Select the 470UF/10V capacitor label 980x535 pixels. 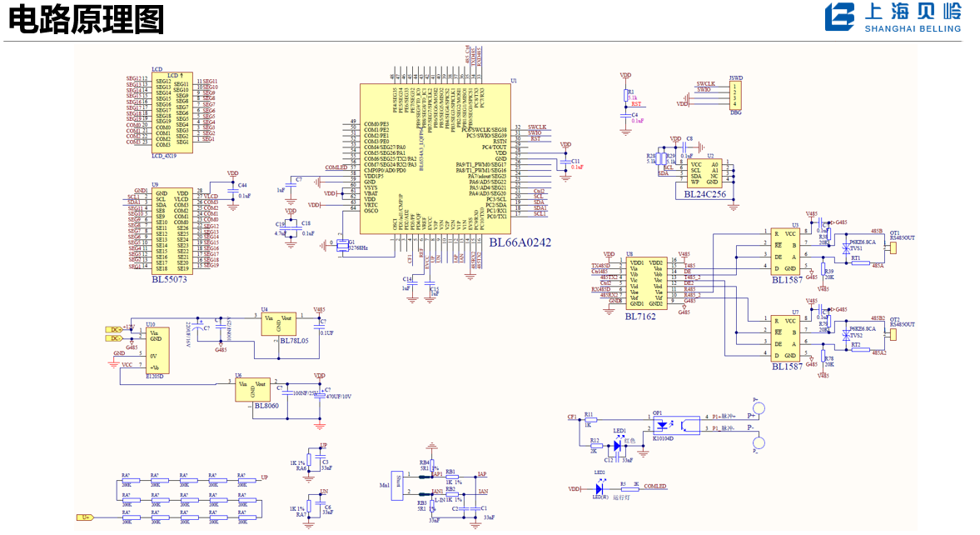coord(339,397)
